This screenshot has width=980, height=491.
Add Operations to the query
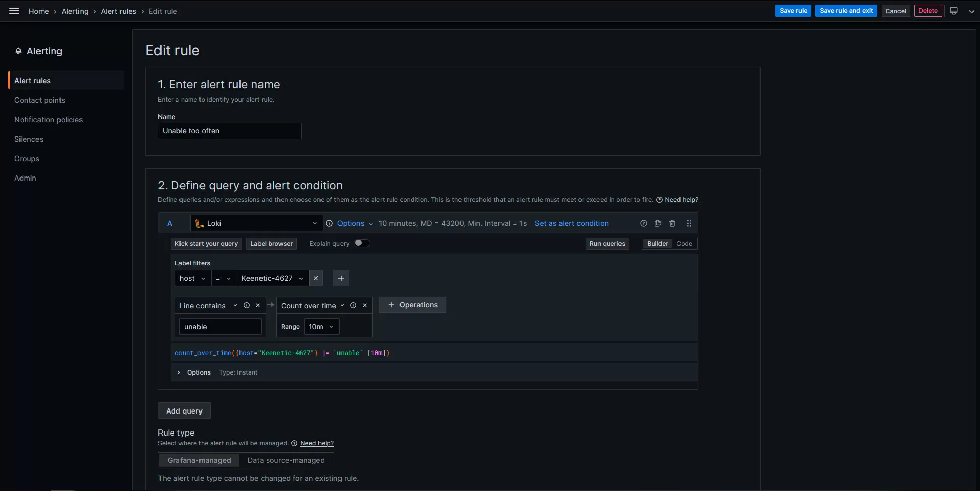412,305
